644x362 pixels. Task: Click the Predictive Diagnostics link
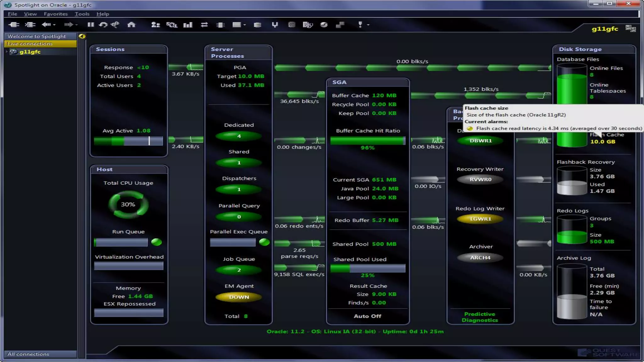(480, 317)
